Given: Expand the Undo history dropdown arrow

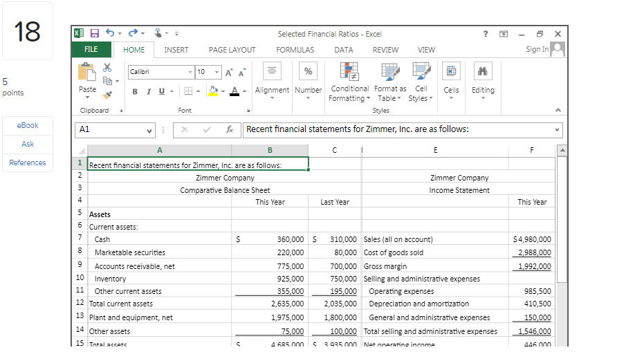Looking at the screenshot, I should [120, 33].
